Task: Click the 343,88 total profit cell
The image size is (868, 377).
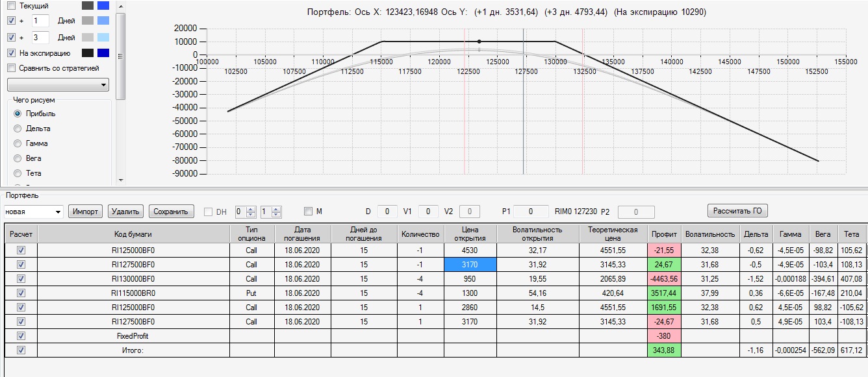Action: (x=665, y=350)
